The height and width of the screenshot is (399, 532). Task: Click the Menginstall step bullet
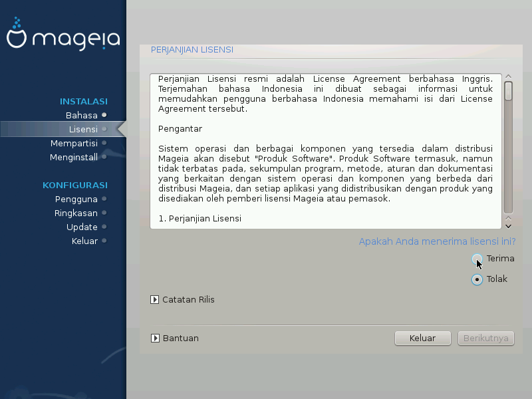(104, 158)
